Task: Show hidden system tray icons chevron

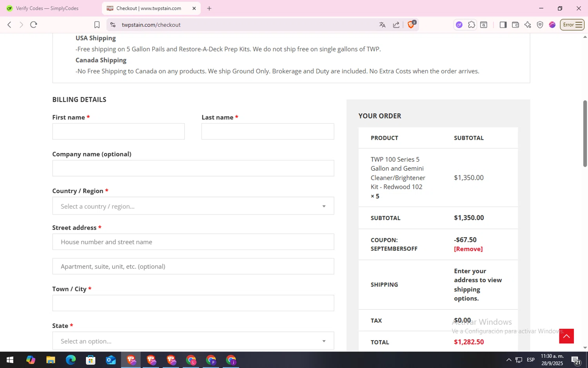Action: (x=508, y=360)
